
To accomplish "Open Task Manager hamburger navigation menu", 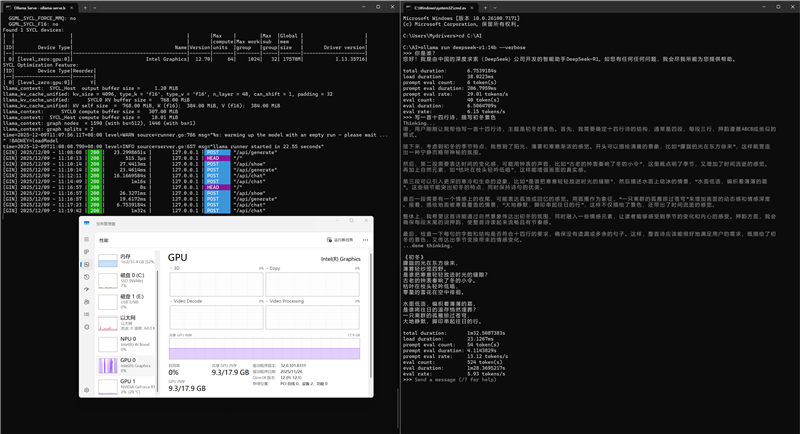I will click(86, 240).
